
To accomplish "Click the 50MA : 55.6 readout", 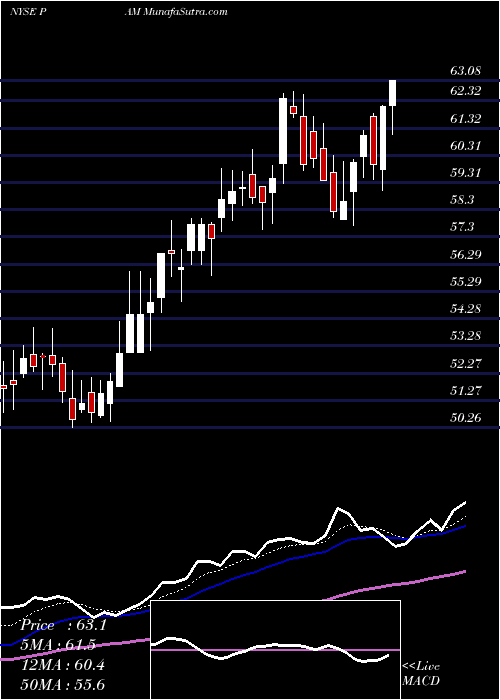I will pos(63,685).
